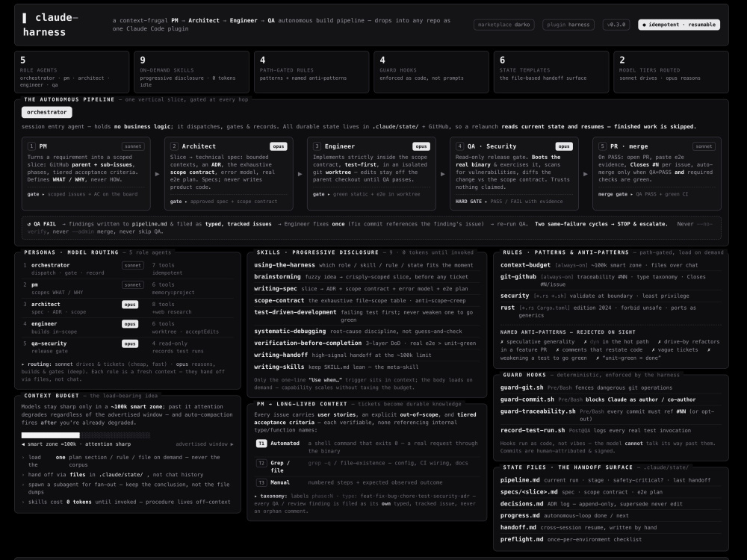Click the merge gate label on PR merge card
This screenshot has height=560, width=747.
[x=613, y=194]
